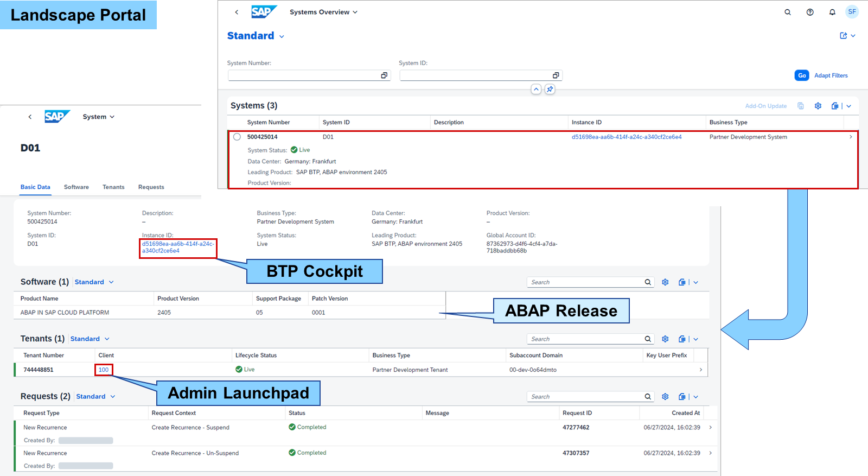This screenshot has width=868, height=476.
Task: Switch to the Basic Data tab
Action: [x=35, y=187]
